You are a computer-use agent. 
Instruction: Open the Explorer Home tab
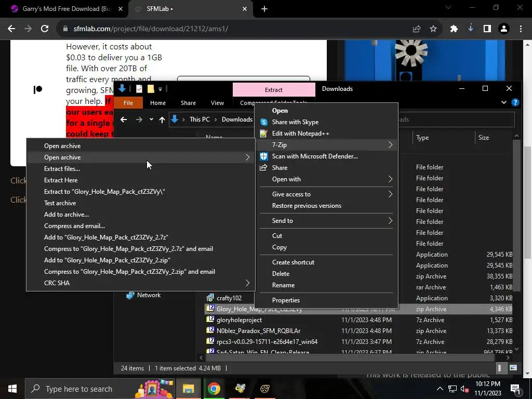point(158,103)
